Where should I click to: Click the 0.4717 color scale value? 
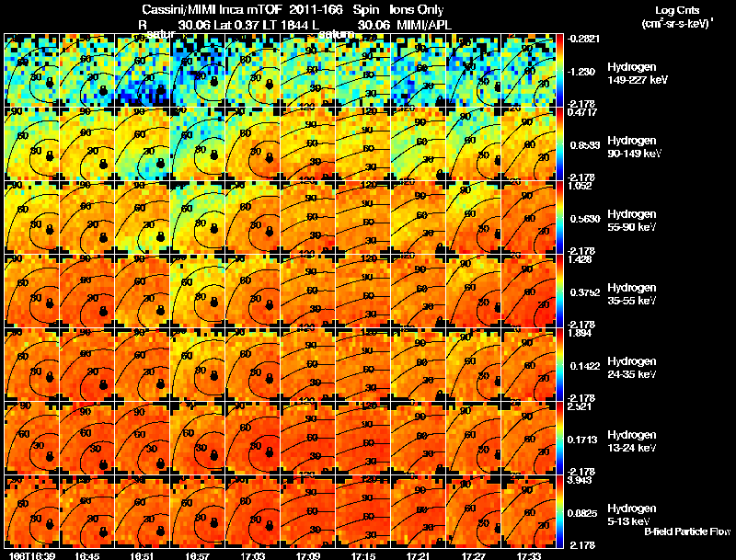click(582, 112)
